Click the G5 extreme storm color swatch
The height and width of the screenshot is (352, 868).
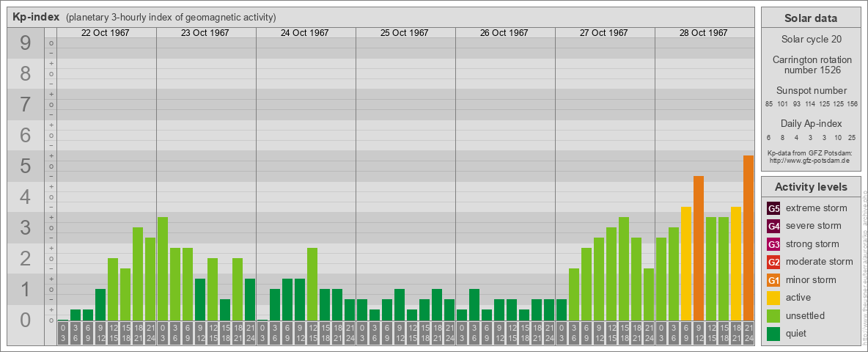(x=773, y=209)
